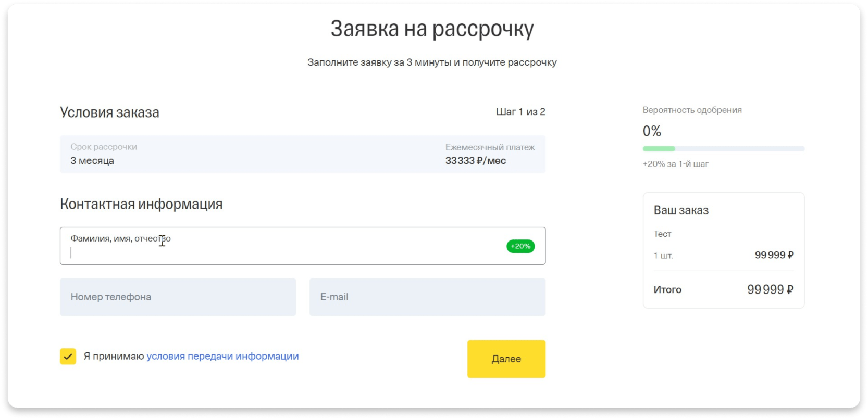868x419 pixels.
Task: Click the 'Вероятность одобрения' label
Action: tap(692, 110)
